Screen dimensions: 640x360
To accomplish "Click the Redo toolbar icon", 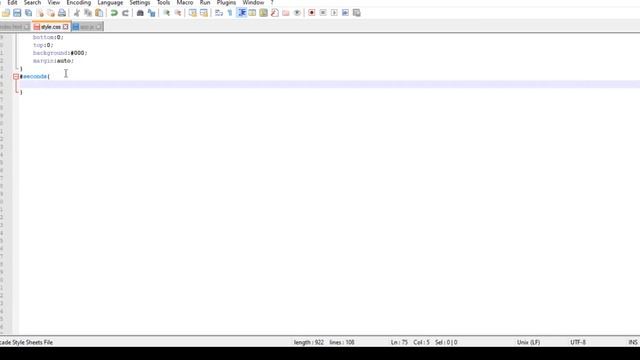I will click(x=125, y=13).
